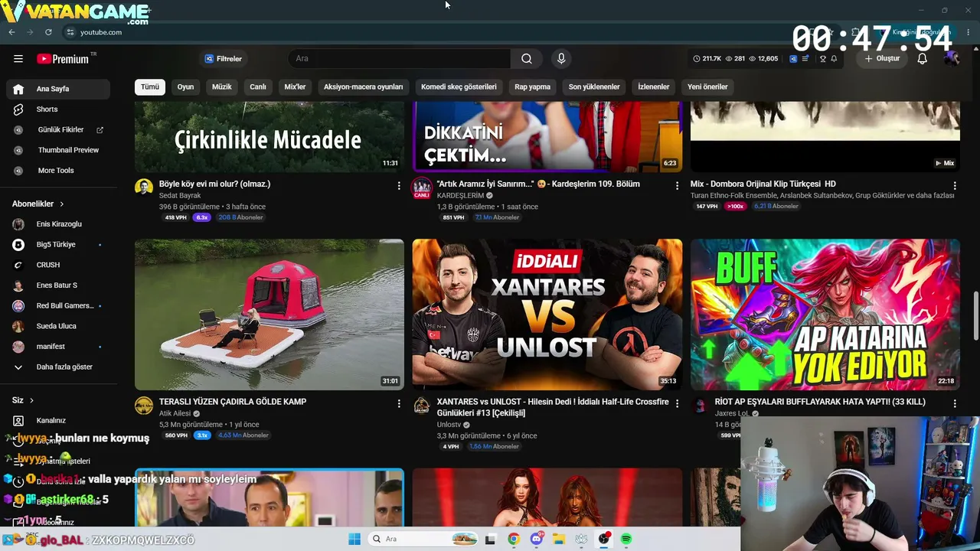
Task: Open Unlostv channel avatar
Action: (x=422, y=406)
